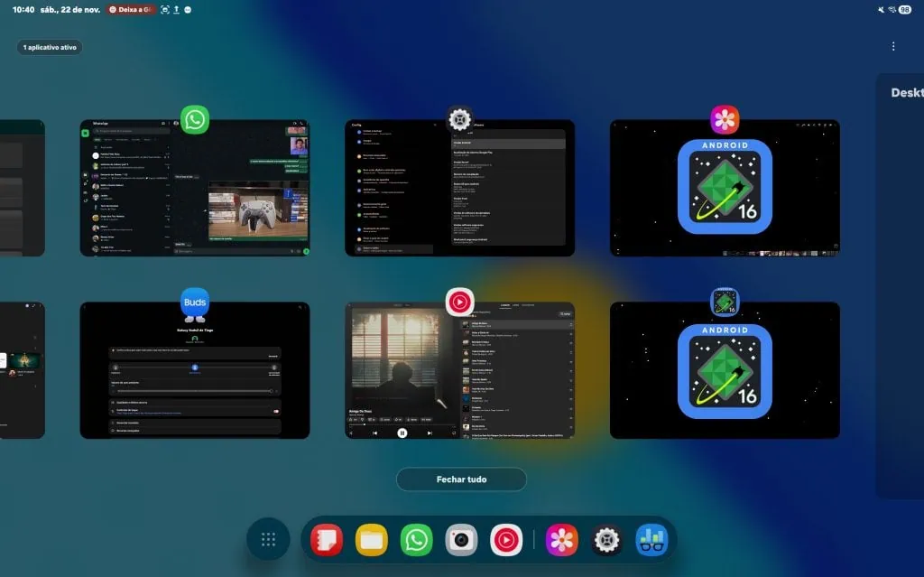Tap the Settings gear icon above its preview card

pos(458,120)
